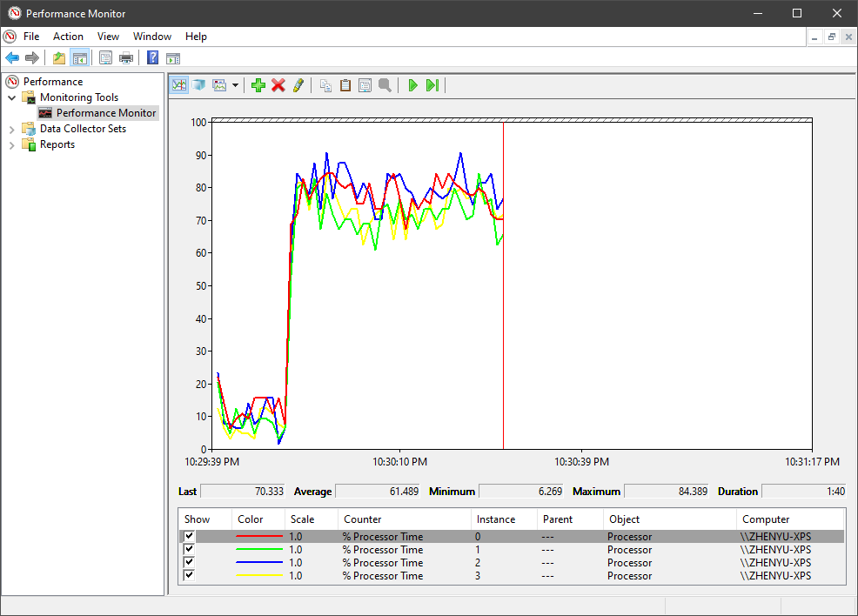This screenshot has height=616, width=858.
Task: Open counter Properties icon in graph toolbar
Action: tap(365, 85)
